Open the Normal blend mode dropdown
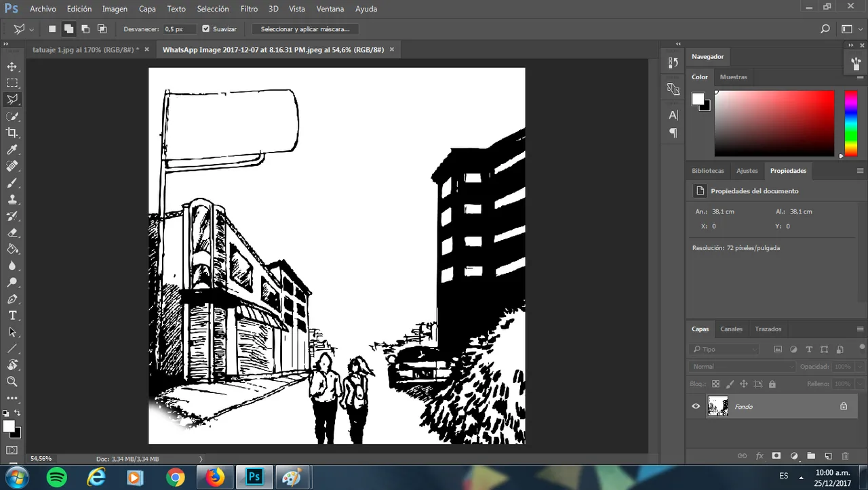This screenshot has width=868, height=490. [x=742, y=366]
